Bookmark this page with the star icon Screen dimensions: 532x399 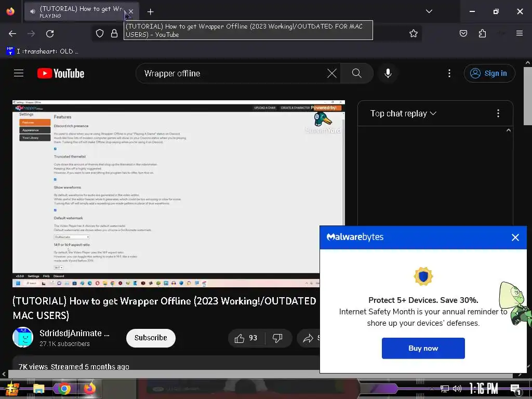coord(413,33)
